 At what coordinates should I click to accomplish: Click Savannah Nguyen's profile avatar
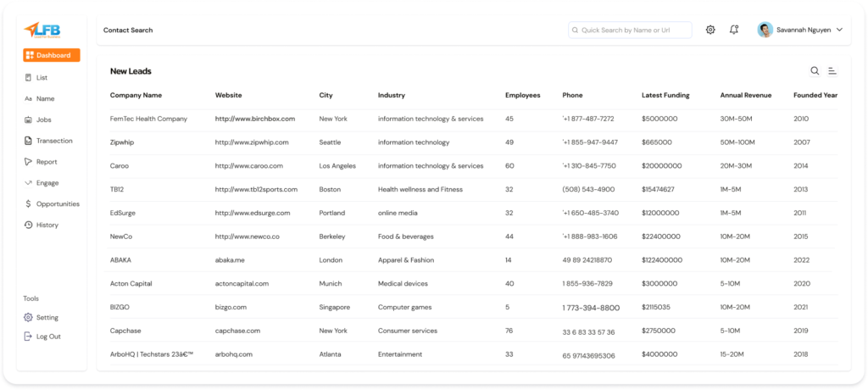[x=765, y=30]
